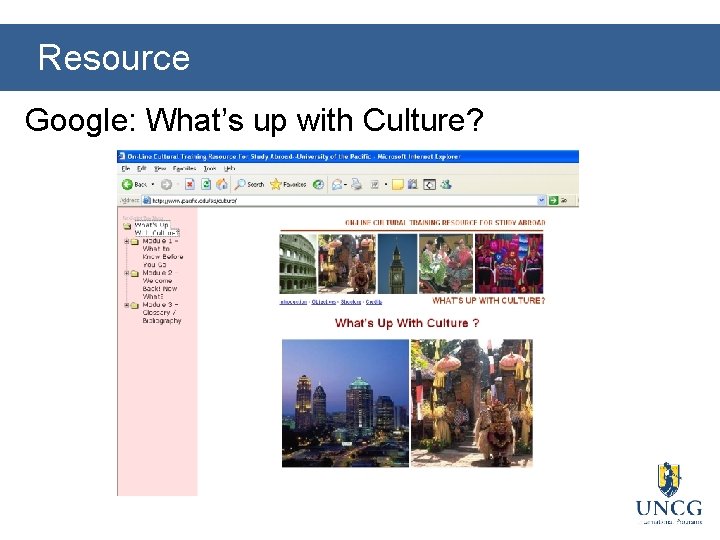720x540 pixels.
Task: Click the city skyline night photo
Action: pyautogui.click(x=345, y=403)
